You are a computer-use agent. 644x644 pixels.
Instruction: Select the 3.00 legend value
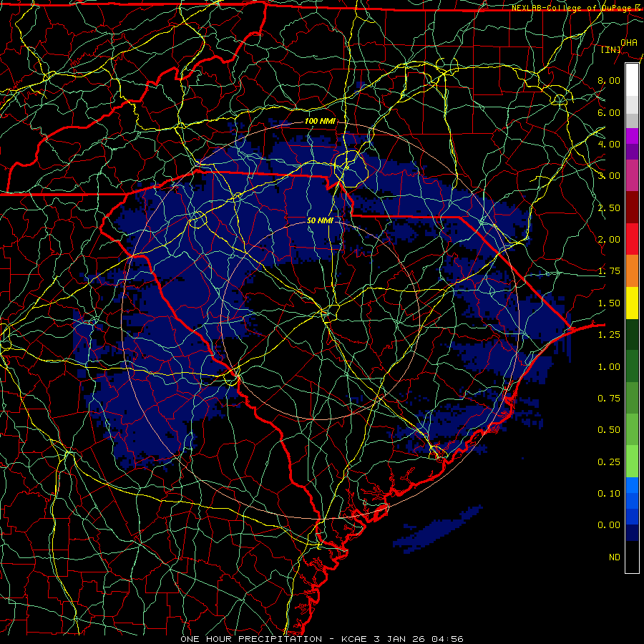(609, 176)
